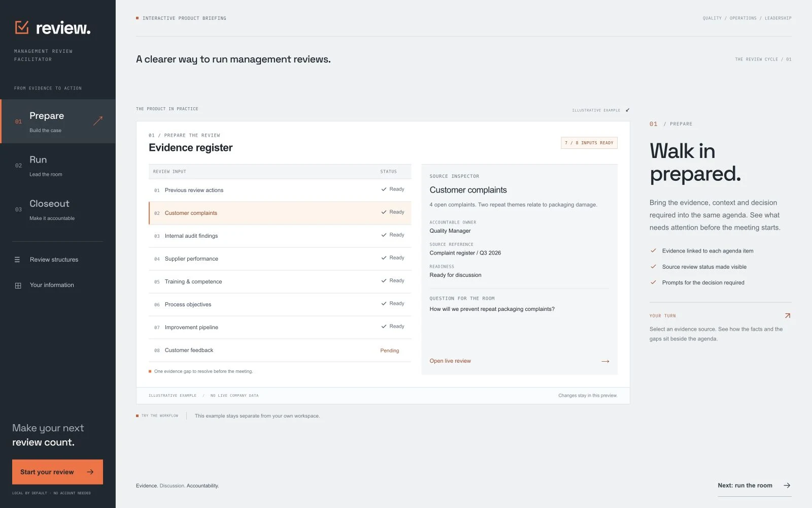Click the checkmark in the Improvement pipeline row
812x508 pixels.
(x=384, y=326)
